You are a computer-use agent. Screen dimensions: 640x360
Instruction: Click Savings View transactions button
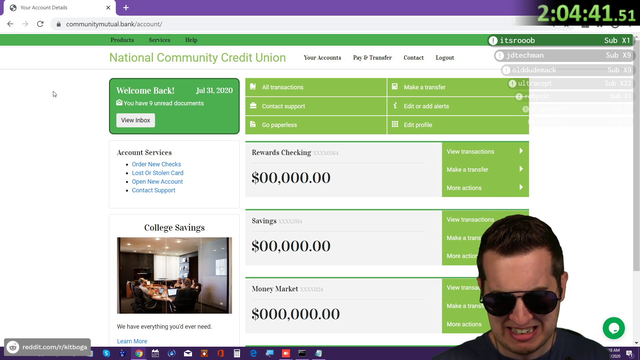(x=470, y=220)
